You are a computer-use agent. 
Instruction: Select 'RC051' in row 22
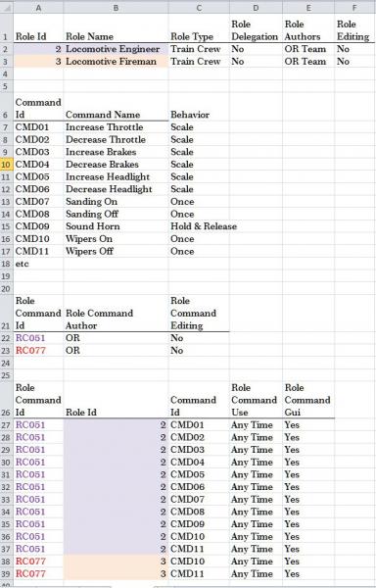pos(38,338)
